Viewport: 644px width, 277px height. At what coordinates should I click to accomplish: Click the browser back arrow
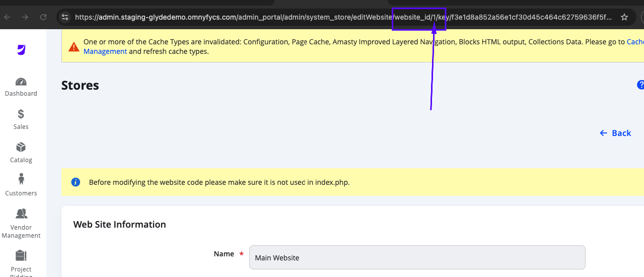(7, 17)
